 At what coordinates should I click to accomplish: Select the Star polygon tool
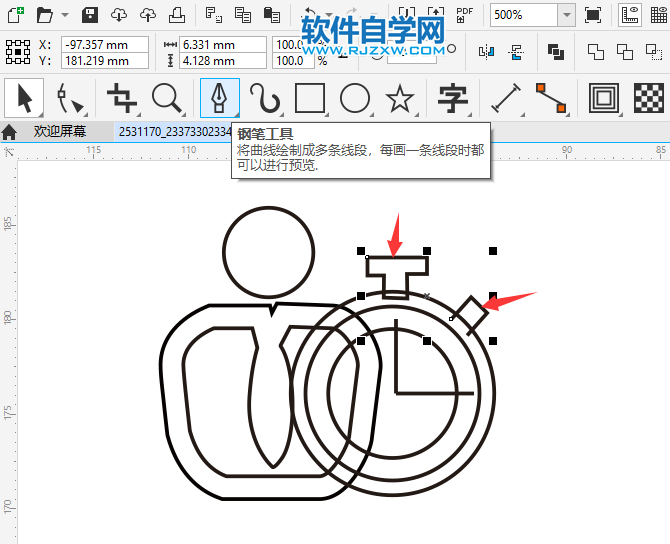pos(400,98)
